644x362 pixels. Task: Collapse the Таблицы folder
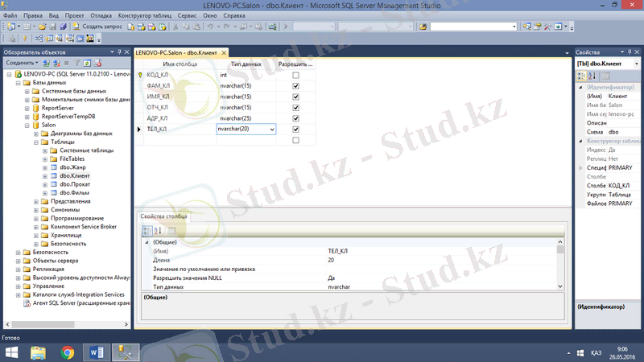[36, 142]
